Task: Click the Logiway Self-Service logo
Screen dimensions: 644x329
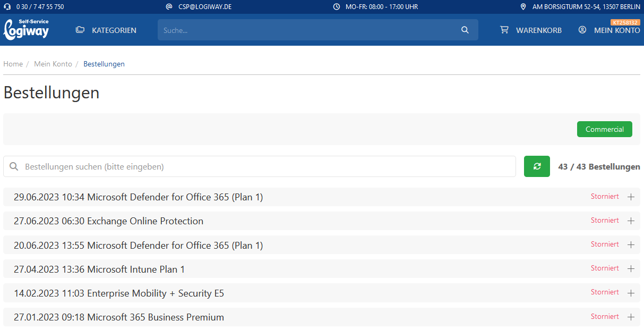Action: pyautogui.click(x=26, y=30)
